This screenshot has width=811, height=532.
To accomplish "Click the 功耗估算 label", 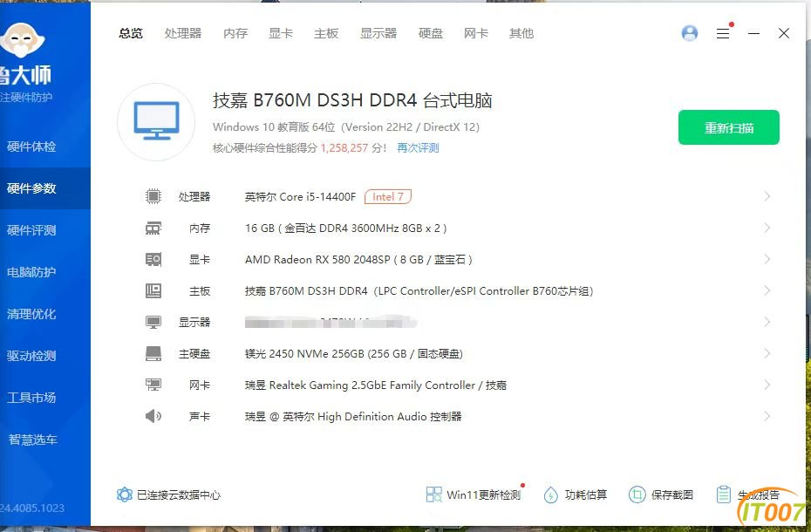I will click(586, 495).
